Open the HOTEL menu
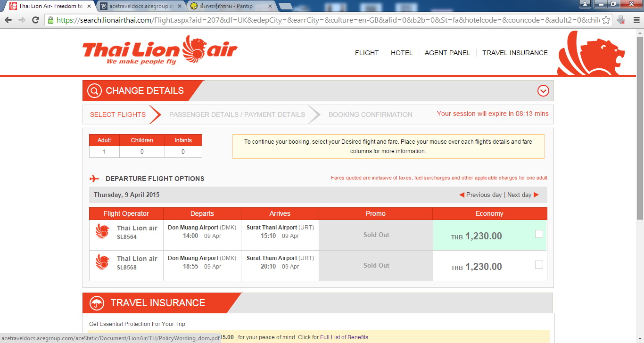Image resolution: width=644 pixels, height=343 pixels. 402,53
